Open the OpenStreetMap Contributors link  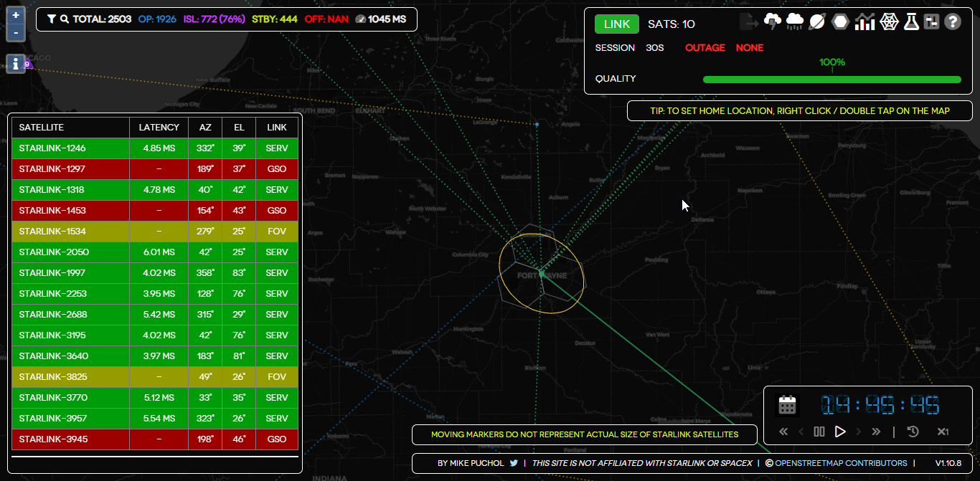(841, 463)
